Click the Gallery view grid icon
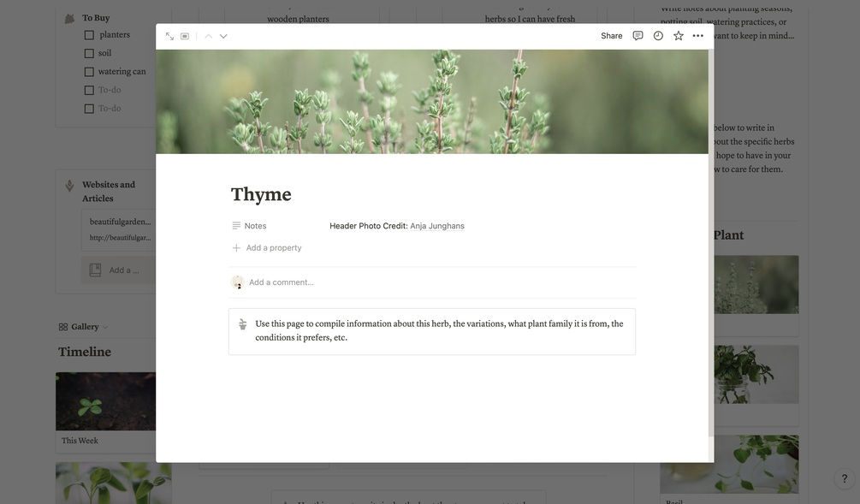The image size is (860, 504). pyautogui.click(x=63, y=327)
